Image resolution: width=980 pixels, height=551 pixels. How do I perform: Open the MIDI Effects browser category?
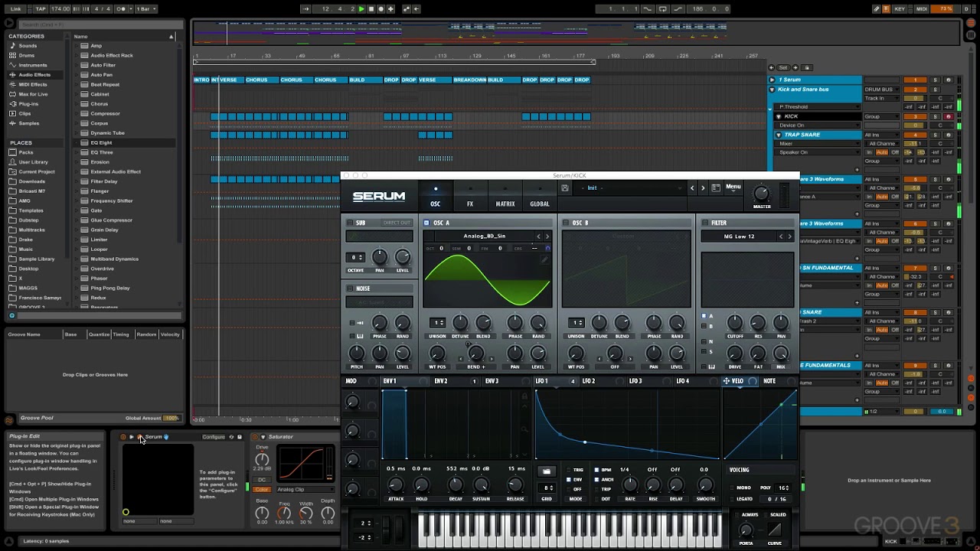tap(32, 84)
